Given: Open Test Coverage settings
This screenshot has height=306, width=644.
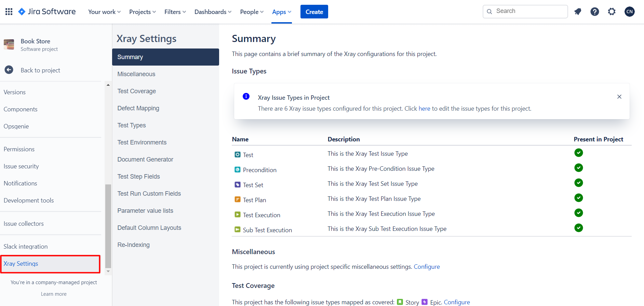Looking at the screenshot, I should point(165,91).
